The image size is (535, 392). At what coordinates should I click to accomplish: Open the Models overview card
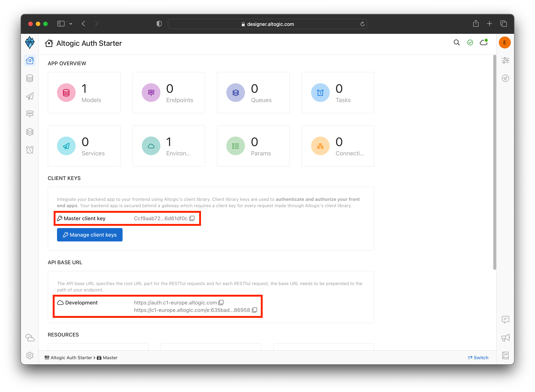(84, 93)
